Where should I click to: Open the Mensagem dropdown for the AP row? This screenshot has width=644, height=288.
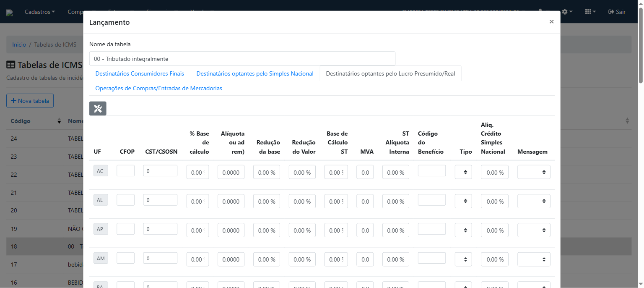pyautogui.click(x=534, y=230)
